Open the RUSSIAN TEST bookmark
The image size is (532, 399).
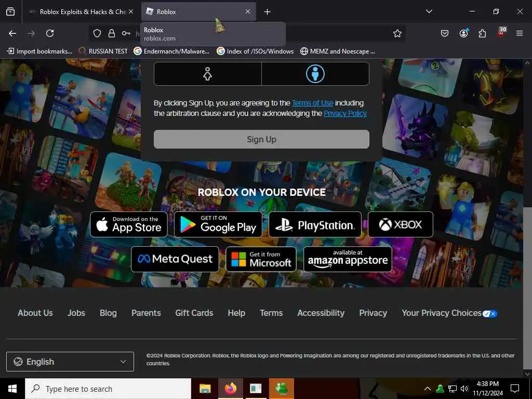click(103, 51)
